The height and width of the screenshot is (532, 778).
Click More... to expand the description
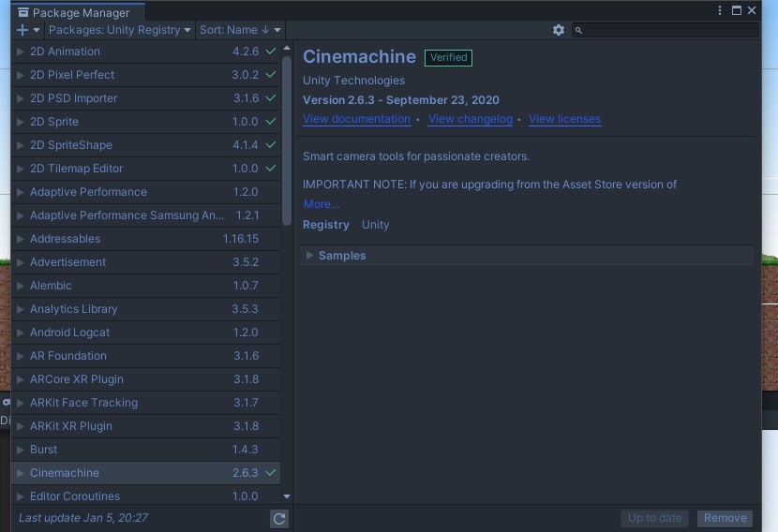pyautogui.click(x=322, y=204)
